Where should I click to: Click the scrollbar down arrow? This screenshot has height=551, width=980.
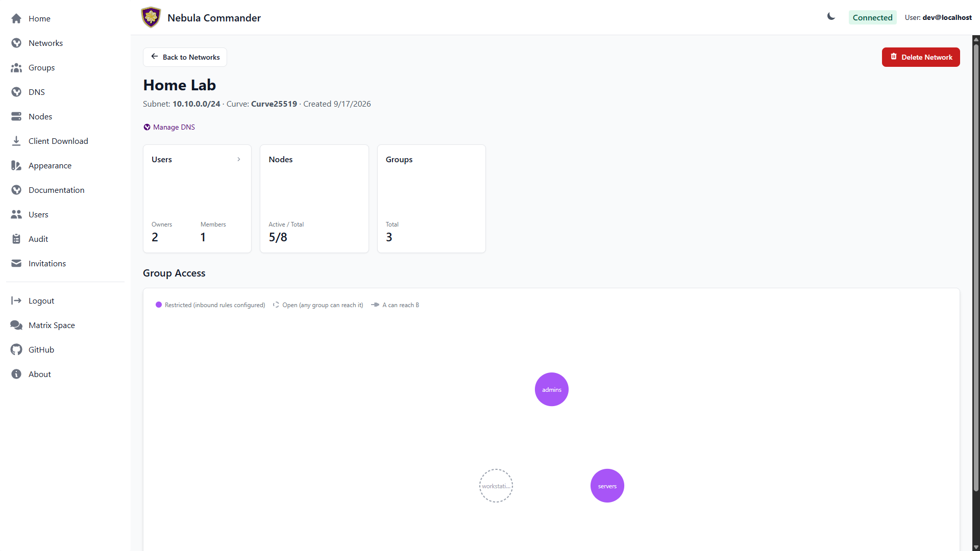[x=976, y=547]
